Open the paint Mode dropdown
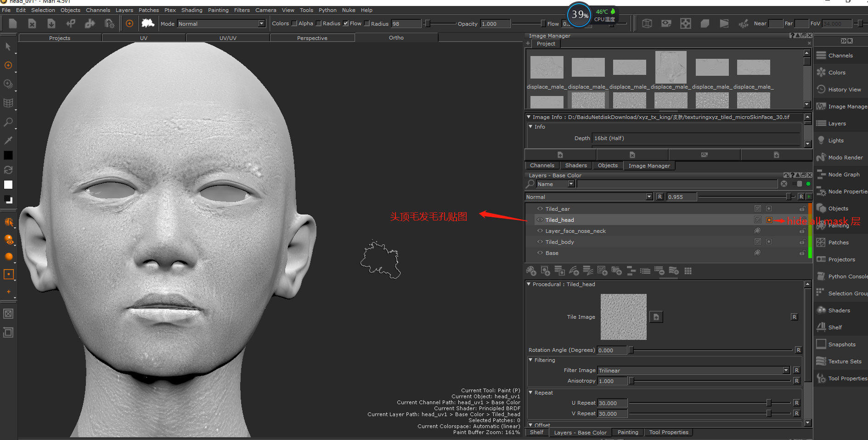The width and height of the screenshot is (868, 440). [x=222, y=23]
